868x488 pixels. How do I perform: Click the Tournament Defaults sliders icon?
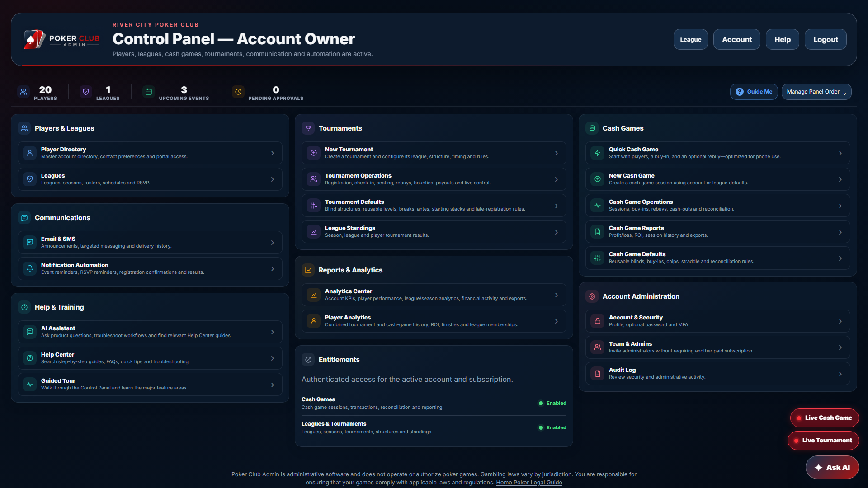[x=314, y=206]
